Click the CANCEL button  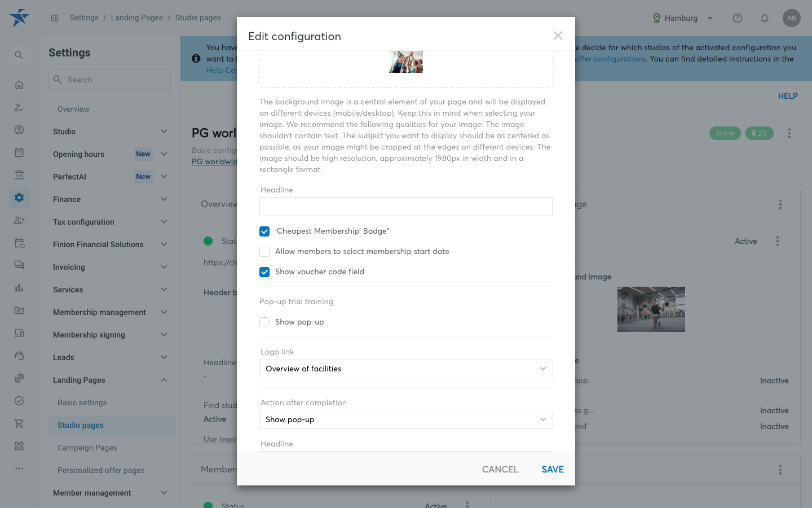click(x=500, y=469)
